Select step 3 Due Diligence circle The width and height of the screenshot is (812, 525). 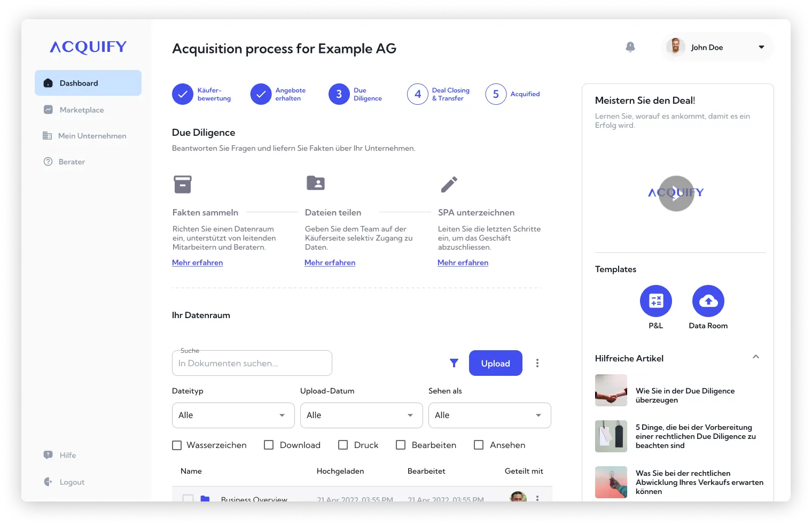pyautogui.click(x=339, y=94)
